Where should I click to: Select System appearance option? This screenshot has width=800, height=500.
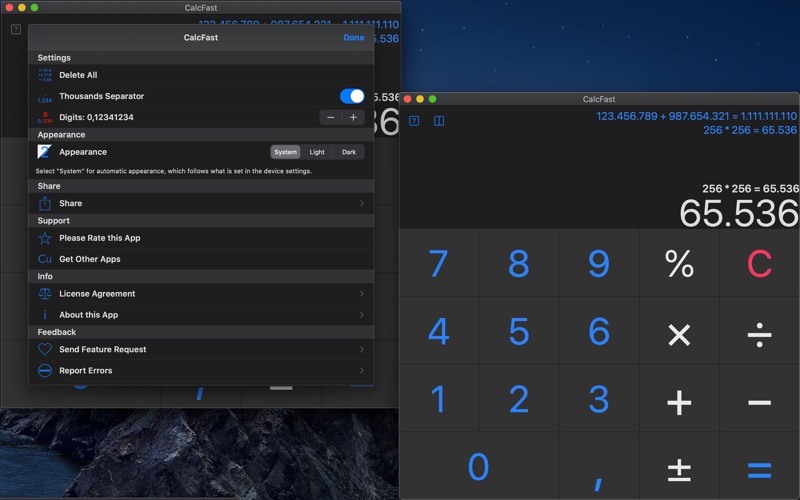click(285, 152)
